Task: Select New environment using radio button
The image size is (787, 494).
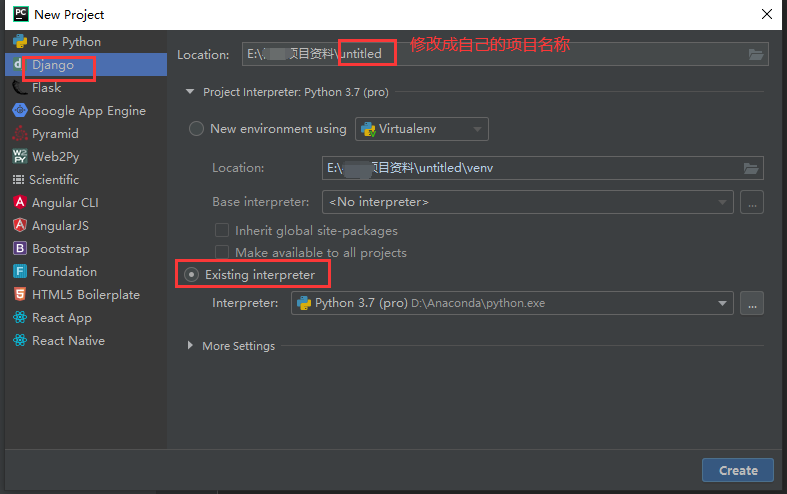Action: (196, 129)
